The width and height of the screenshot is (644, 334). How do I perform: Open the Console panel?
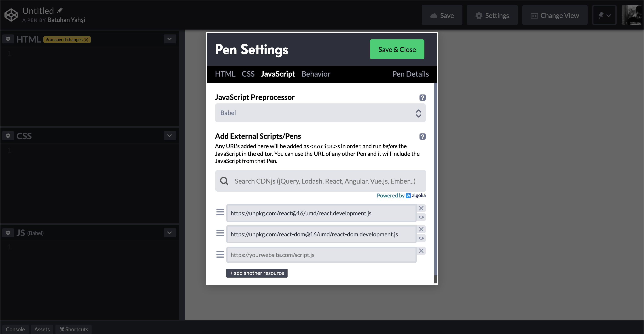click(15, 329)
